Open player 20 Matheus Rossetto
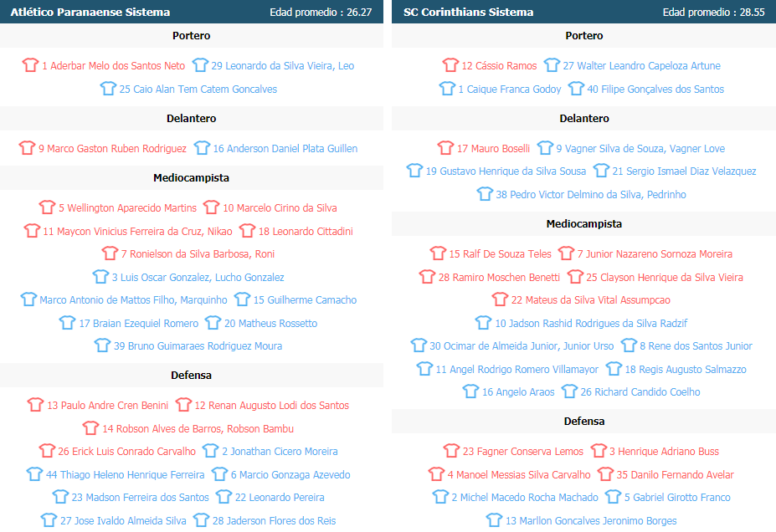 pyautogui.click(x=270, y=324)
